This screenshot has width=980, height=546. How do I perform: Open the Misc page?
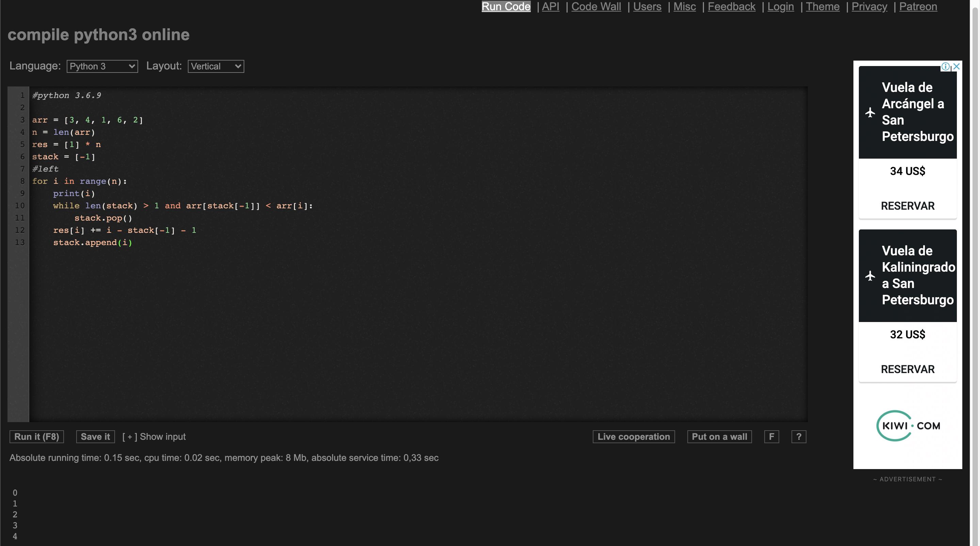[x=684, y=6]
